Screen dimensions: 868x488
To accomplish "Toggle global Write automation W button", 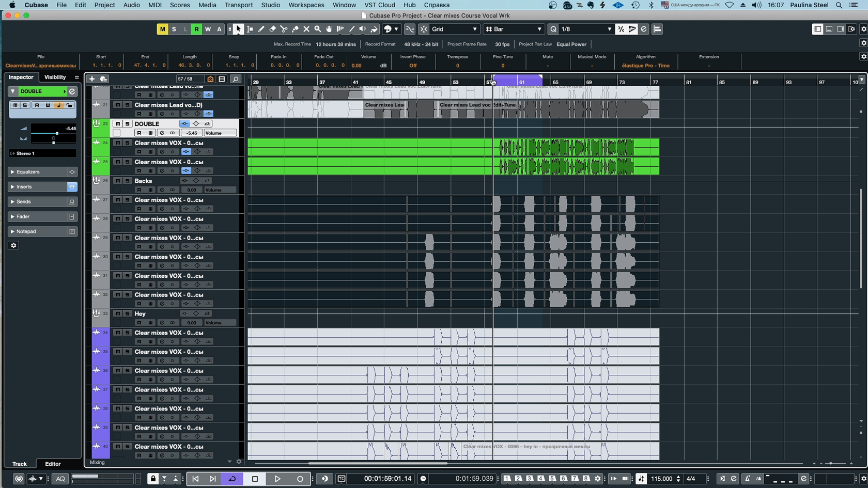I will point(208,29).
